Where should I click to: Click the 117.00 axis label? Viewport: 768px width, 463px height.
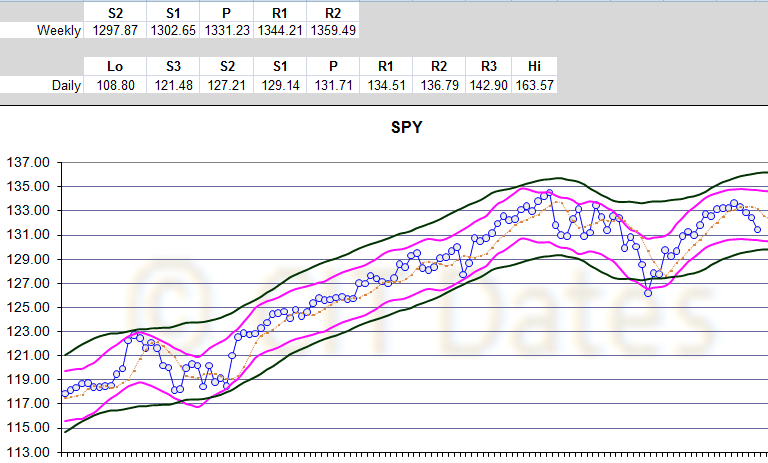[28, 403]
